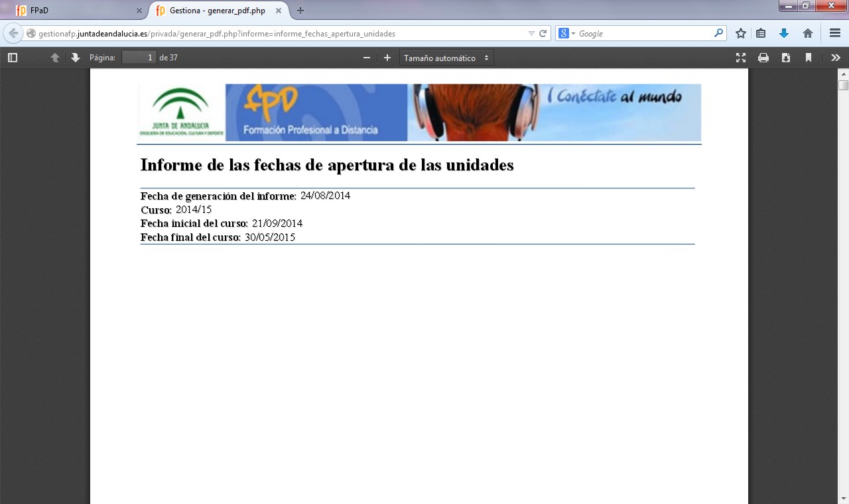
Task: Open Google search engine selector
Action: click(x=566, y=34)
